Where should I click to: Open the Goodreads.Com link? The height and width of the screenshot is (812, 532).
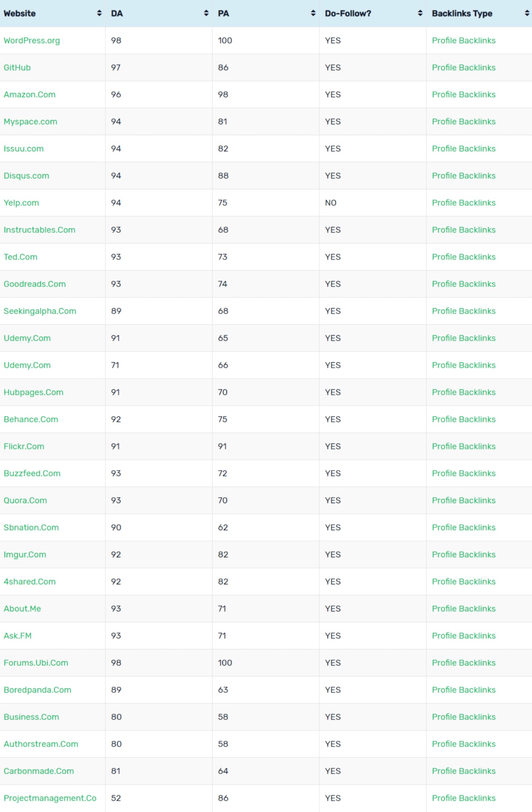point(35,284)
